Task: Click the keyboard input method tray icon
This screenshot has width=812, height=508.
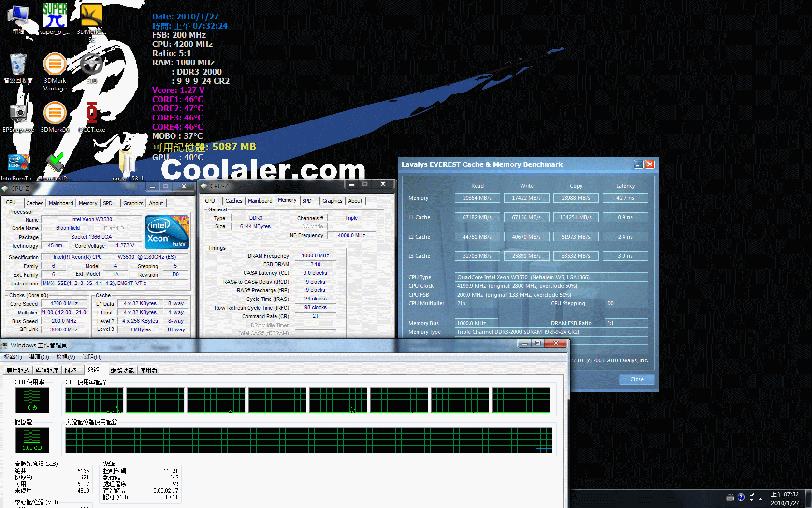Action: (x=730, y=497)
